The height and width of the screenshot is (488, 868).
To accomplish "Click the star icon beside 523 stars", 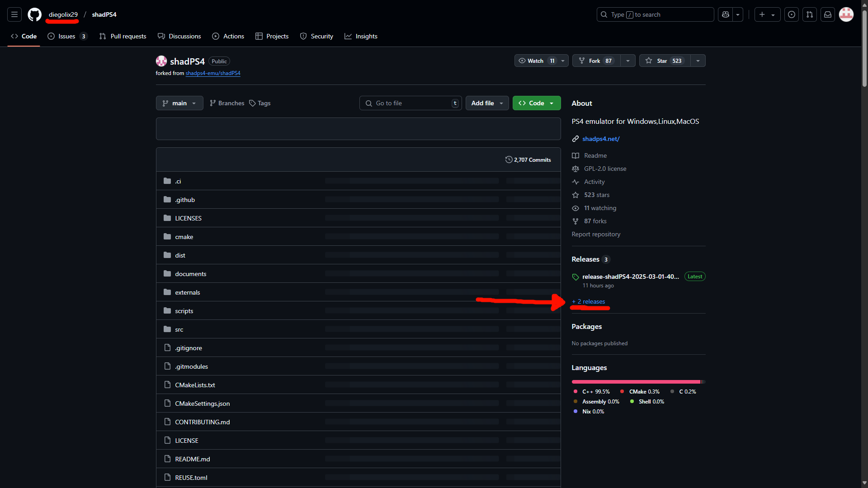I will tap(576, 195).
